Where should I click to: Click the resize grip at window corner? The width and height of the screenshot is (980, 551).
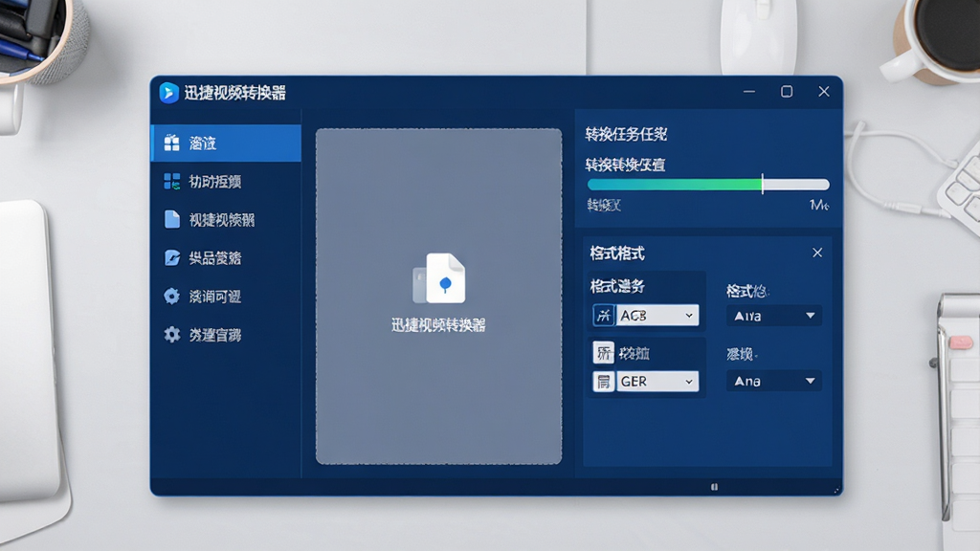(836, 491)
